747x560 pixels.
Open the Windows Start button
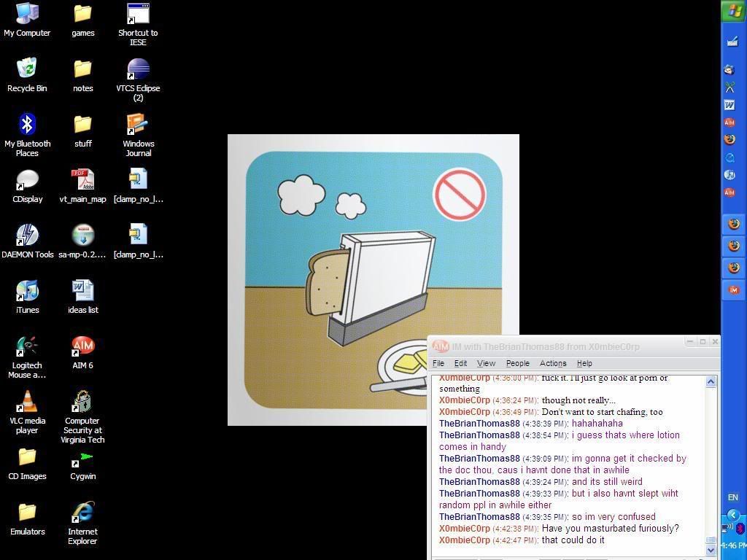[x=734, y=10]
